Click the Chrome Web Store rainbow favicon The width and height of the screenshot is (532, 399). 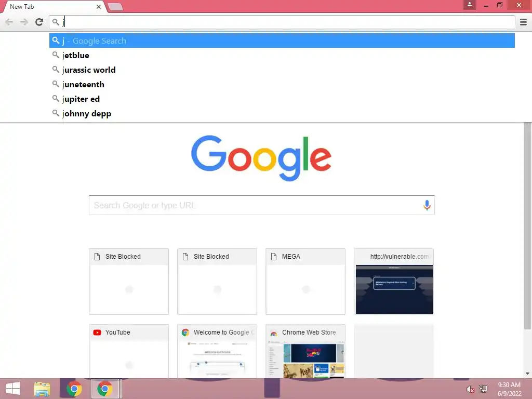click(273, 333)
